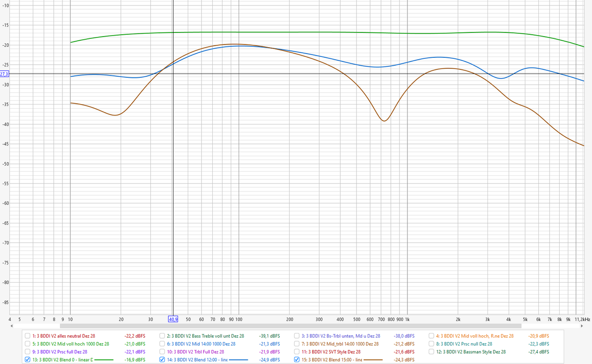This screenshot has height=364, width=592.
Task: Turn on the Prsc full trace
Action: [x=28, y=352]
